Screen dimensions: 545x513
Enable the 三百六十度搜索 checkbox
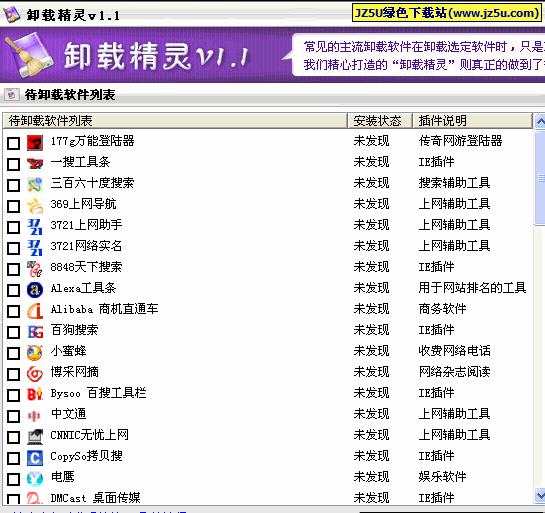[14, 185]
